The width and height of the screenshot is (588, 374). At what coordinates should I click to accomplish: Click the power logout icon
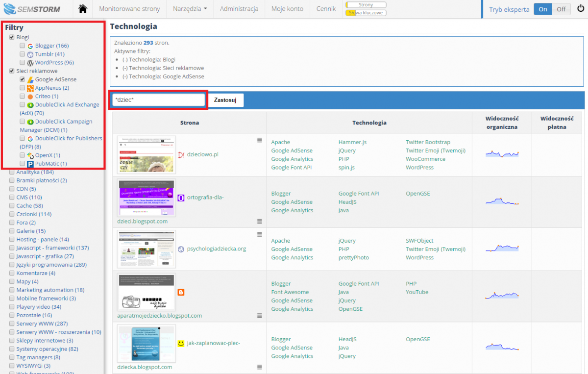pyautogui.click(x=581, y=8)
